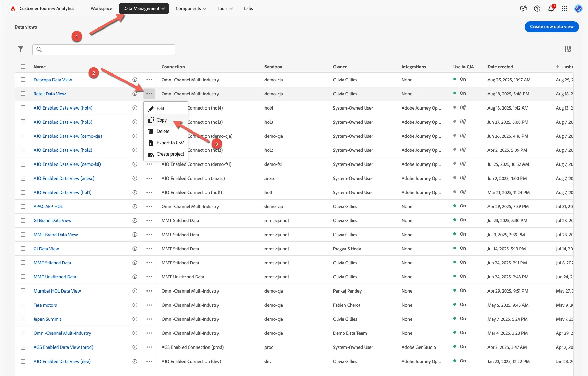The height and width of the screenshot is (376, 588).
Task: Open the filter funnel icon
Action: pyautogui.click(x=21, y=49)
